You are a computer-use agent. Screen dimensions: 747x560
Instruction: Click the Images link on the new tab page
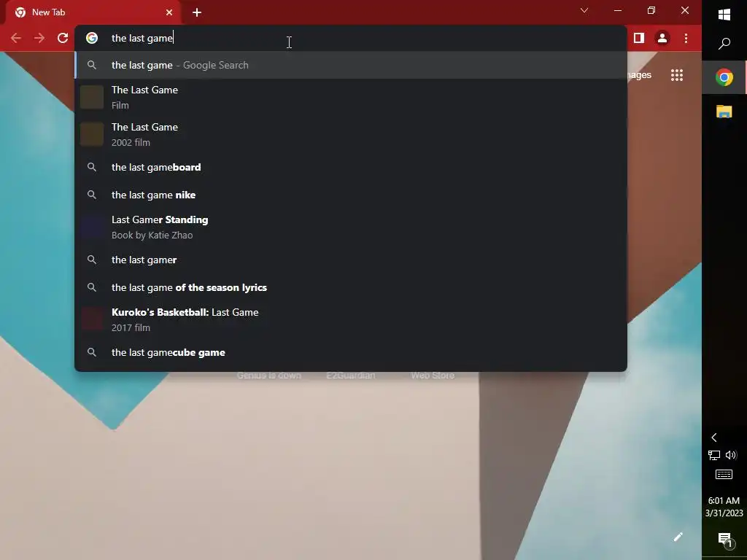pyautogui.click(x=639, y=75)
